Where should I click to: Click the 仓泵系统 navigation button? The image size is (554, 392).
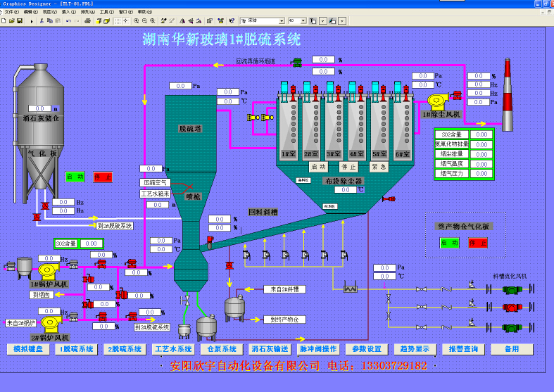click(222, 349)
